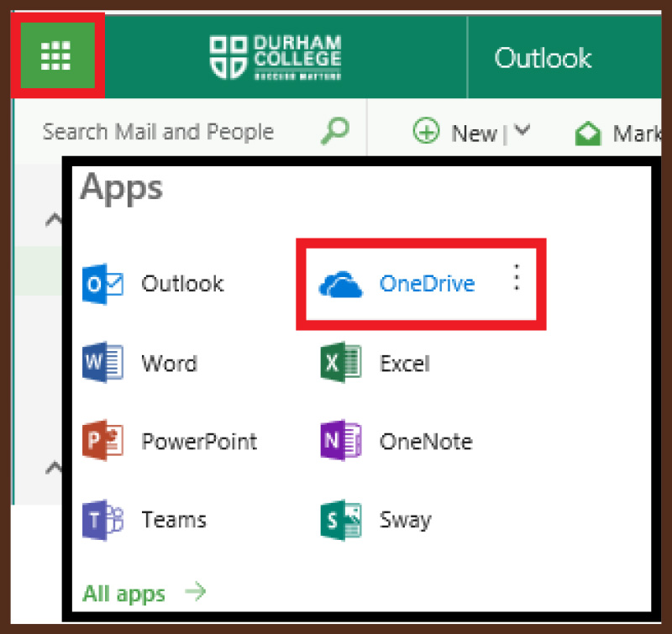Open the Excel app icon

coord(341,363)
